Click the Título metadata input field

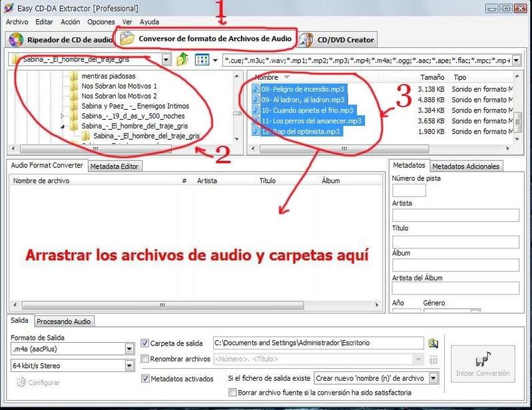click(x=455, y=242)
